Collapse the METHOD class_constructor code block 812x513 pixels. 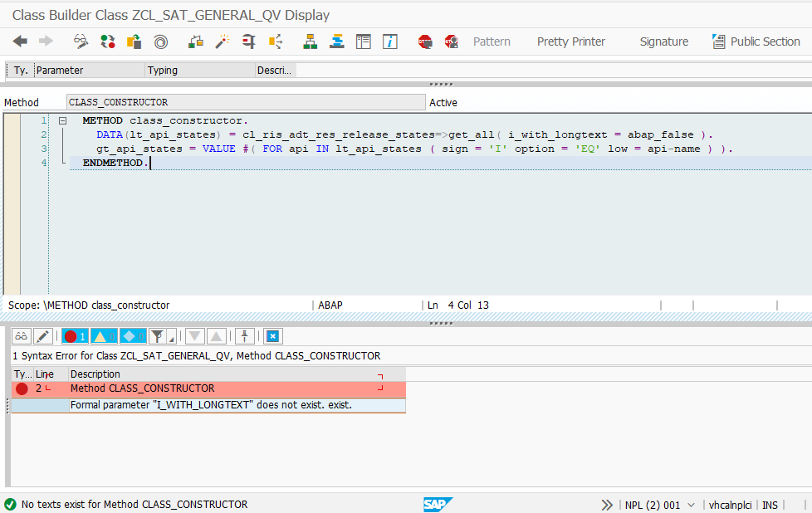click(62, 120)
